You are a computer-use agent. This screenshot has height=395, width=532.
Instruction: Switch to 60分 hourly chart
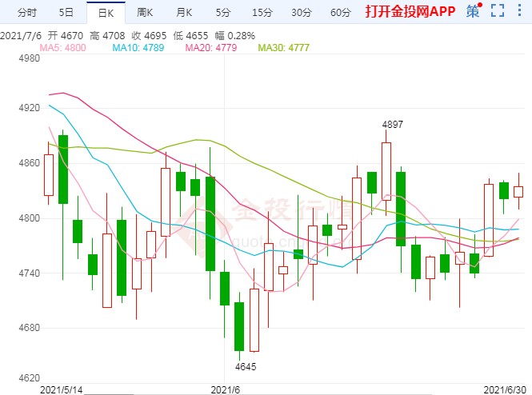pyautogui.click(x=340, y=12)
